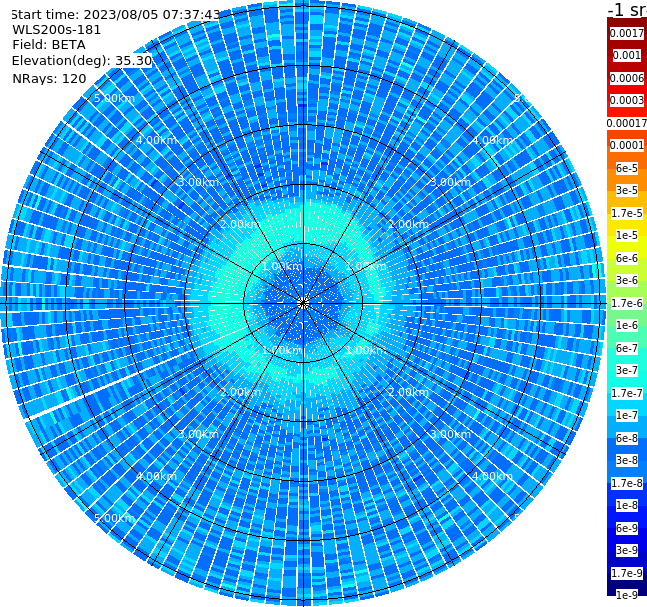
Task: Select the 1e-8 colorbar tick
Action: (x=627, y=505)
